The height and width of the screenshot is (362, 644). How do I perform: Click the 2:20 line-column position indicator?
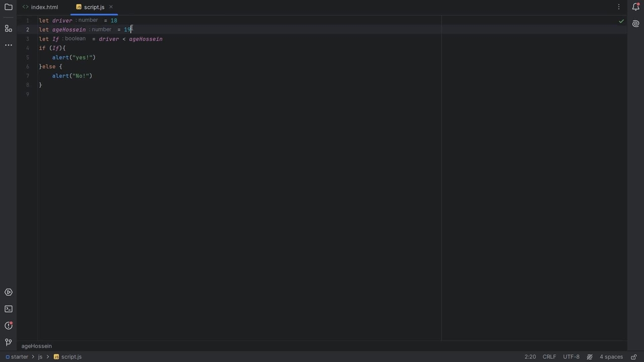[530, 357]
